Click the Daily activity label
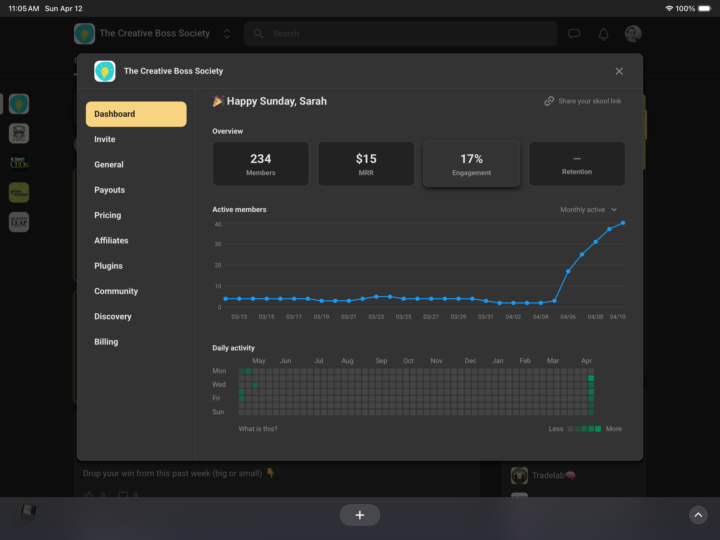The width and height of the screenshot is (720, 540). pos(233,348)
